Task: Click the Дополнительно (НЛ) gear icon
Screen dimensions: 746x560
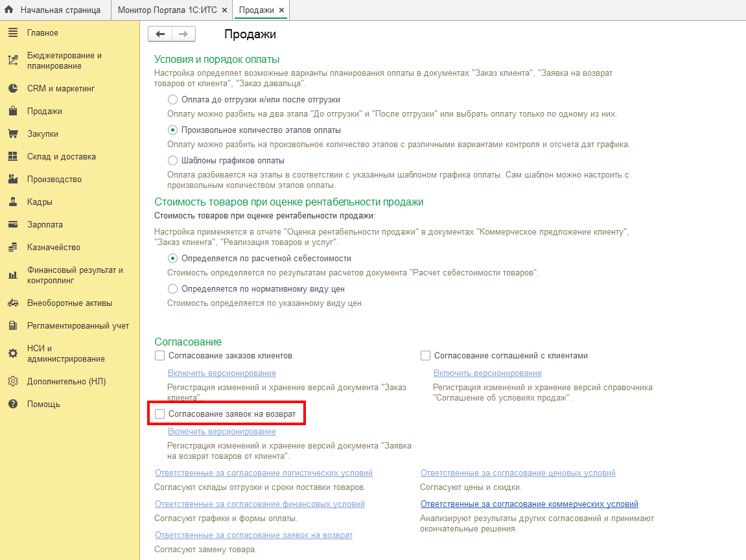Action: pyautogui.click(x=13, y=381)
